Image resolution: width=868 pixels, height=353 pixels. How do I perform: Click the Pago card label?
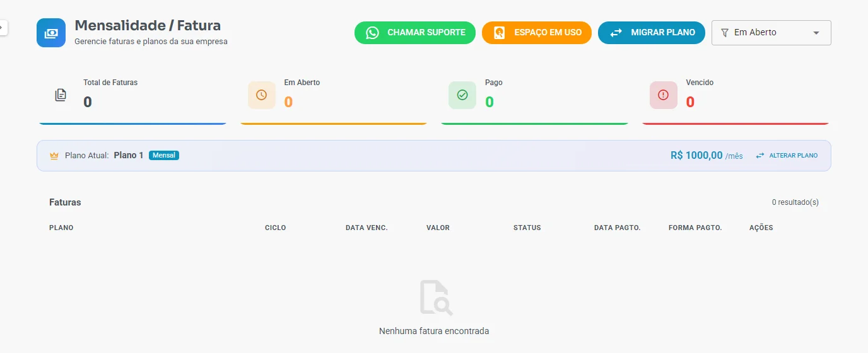pos(494,83)
